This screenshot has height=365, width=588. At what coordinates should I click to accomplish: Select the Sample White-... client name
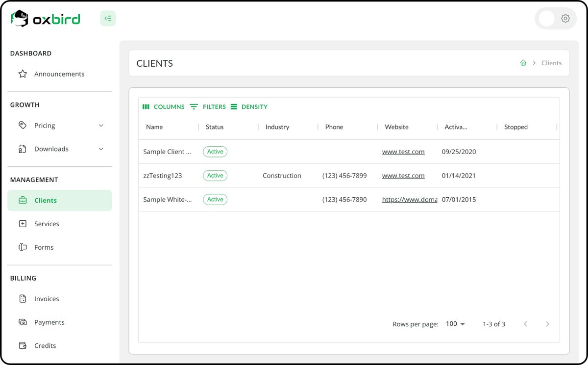tap(167, 200)
